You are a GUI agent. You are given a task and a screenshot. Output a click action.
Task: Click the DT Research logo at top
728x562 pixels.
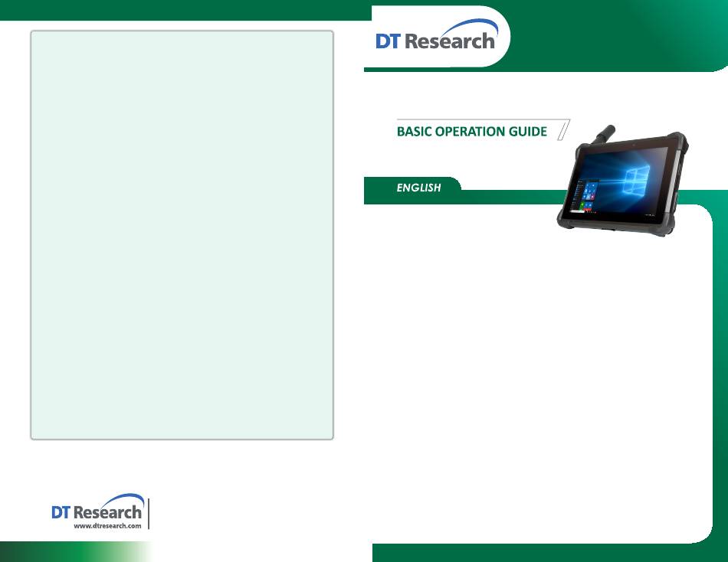coord(437,35)
